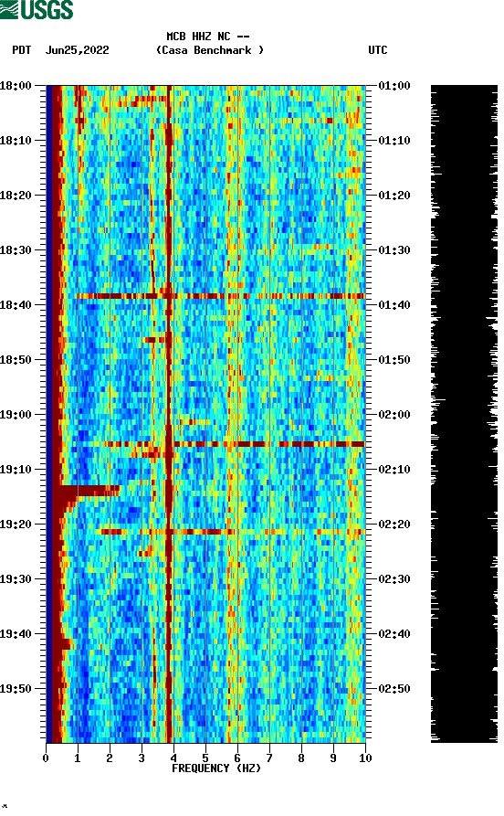Image resolution: width=504 pixels, height=816 pixels.
Task: Click the black seismogram waveform panel
Action: pos(464,414)
